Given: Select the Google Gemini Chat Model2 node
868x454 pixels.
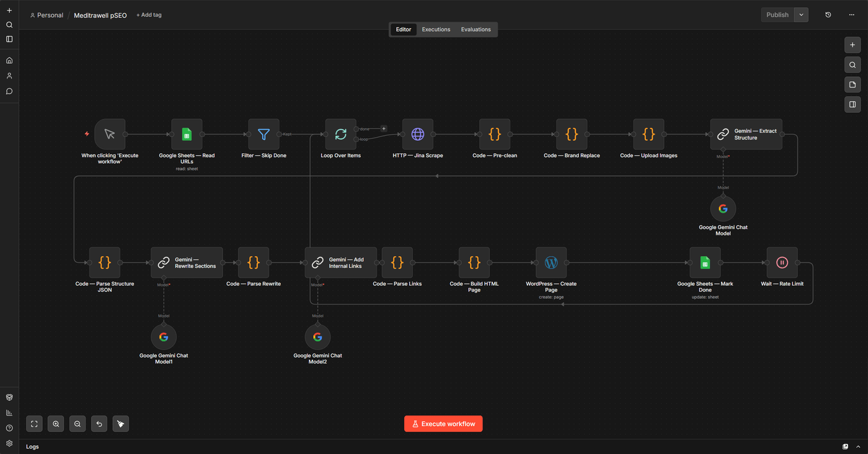Looking at the screenshot, I should pyautogui.click(x=317, y=337).
